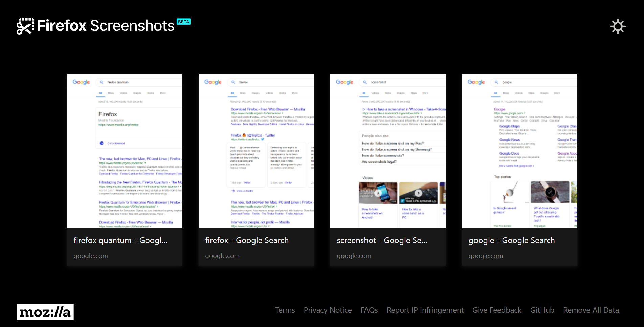
Task: Click Give Feedback in the footer
Action: 497,310
